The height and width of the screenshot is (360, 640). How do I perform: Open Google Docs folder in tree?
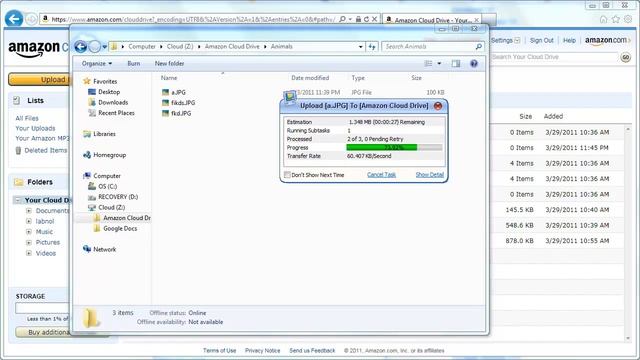tap(115, 229)
